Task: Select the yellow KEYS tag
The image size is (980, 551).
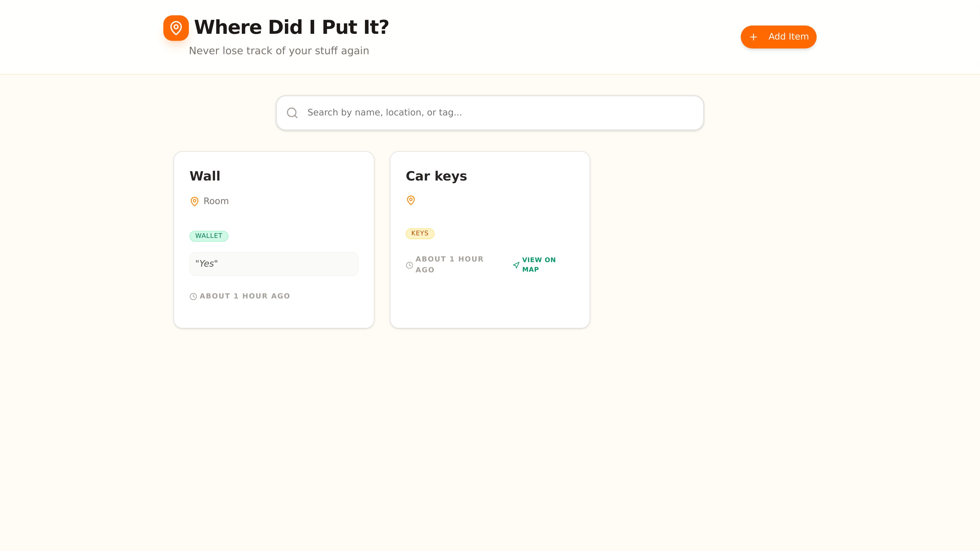Action: (x=419, y=233)
